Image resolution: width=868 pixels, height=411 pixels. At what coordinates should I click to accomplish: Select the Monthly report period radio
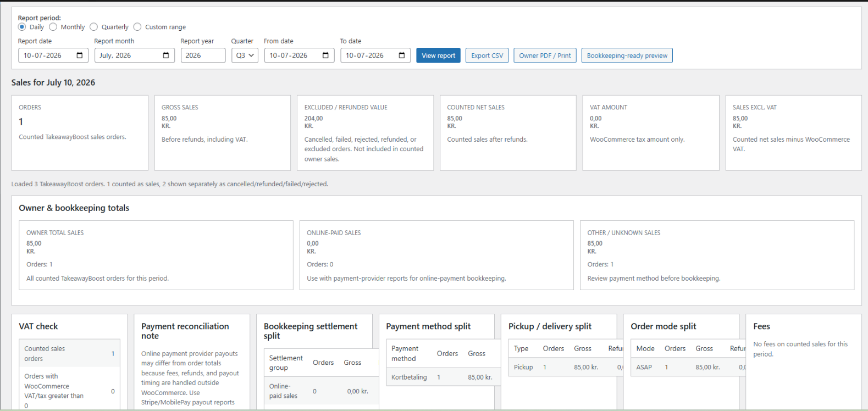[53, 27]
